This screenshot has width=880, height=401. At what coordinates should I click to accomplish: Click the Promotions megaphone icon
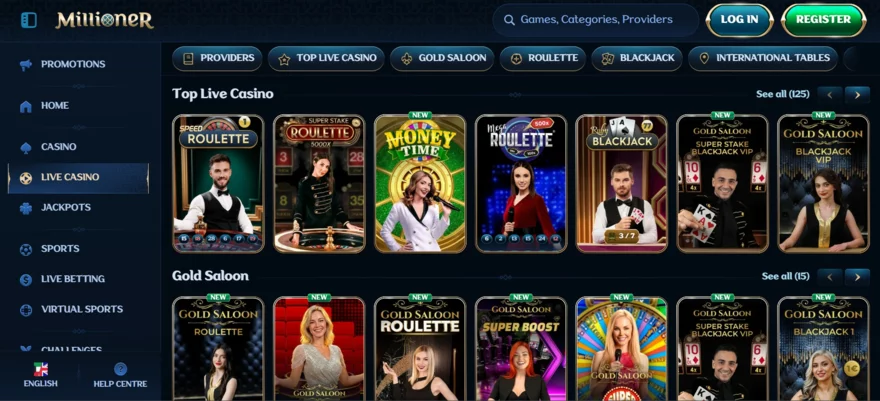click(x=26, y=64)
